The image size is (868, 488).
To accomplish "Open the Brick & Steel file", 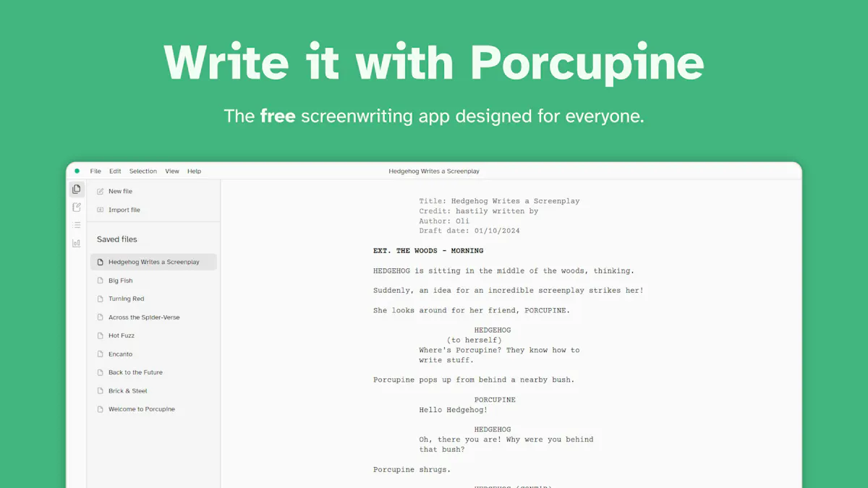I will (x=153, y=390).
